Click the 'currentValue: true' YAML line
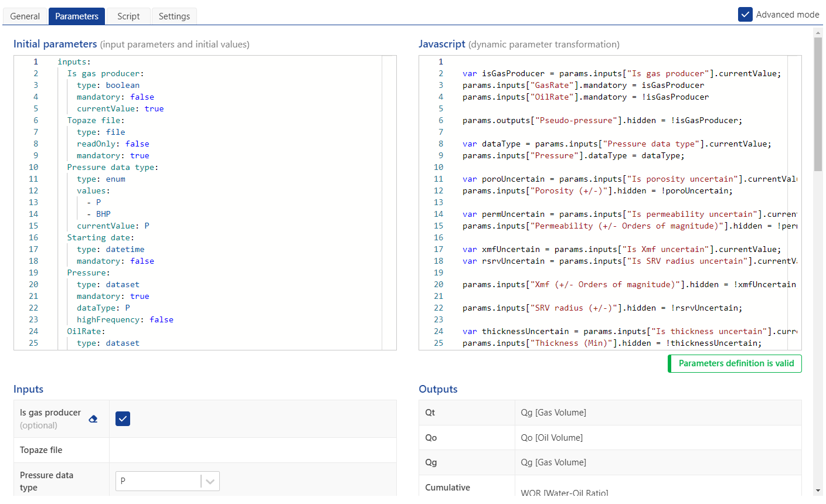Screen dimensions: 826x504 pos(120,108)
